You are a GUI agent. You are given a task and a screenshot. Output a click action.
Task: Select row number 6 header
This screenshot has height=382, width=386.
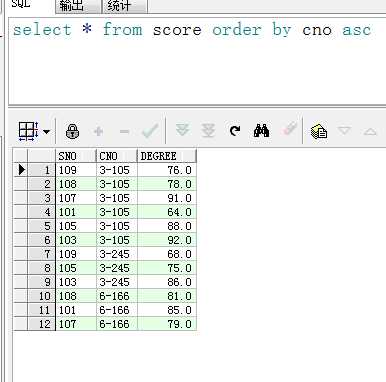pos(41,240)
